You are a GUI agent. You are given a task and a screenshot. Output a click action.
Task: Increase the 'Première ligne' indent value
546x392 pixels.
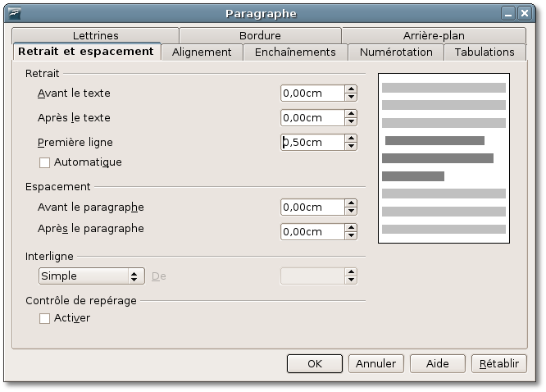pos(351,139)
